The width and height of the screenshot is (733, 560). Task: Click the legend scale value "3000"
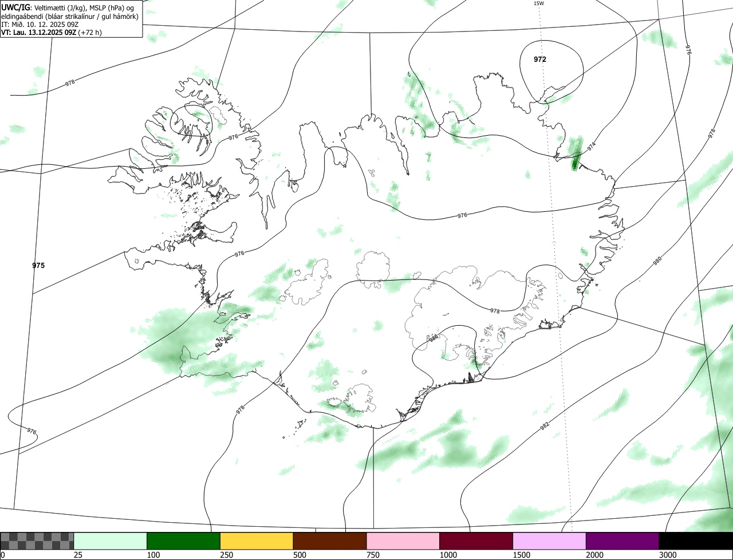pyautogui.click(x=668, y=555)
